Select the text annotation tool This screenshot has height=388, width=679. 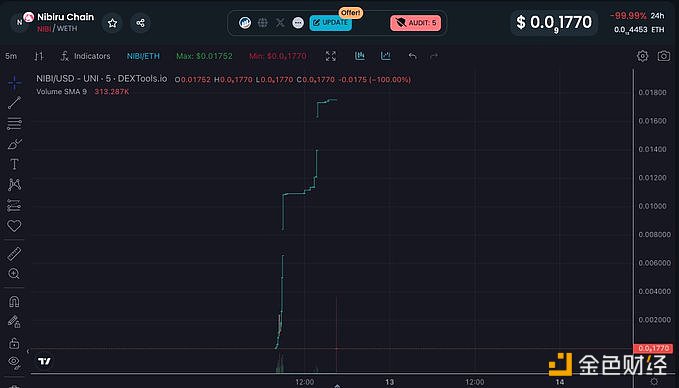14,164
